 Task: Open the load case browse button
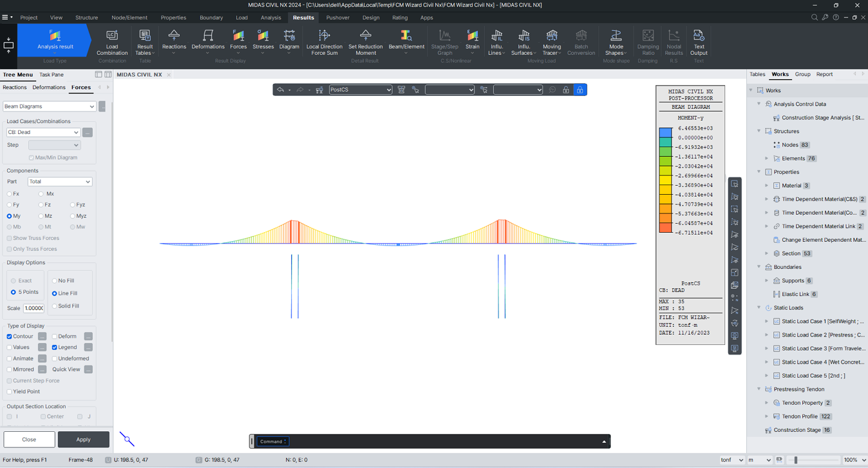87,132
